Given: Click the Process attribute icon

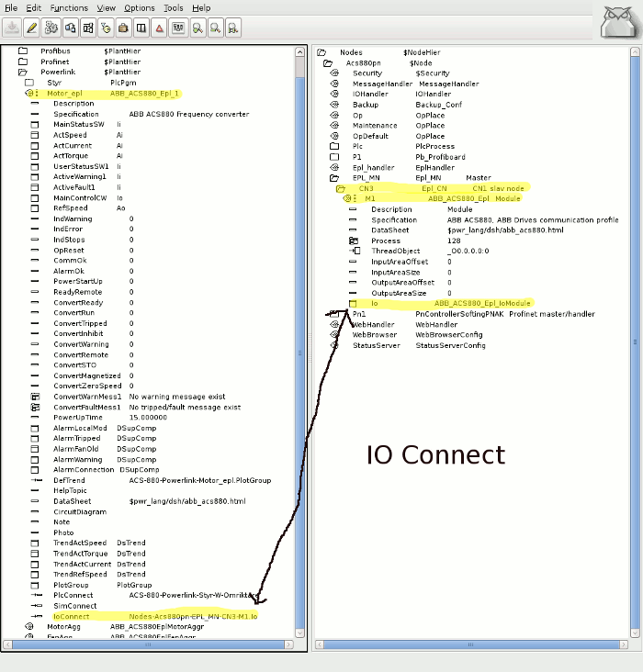Looking at the screenshot, I should (x=353, y=241).
